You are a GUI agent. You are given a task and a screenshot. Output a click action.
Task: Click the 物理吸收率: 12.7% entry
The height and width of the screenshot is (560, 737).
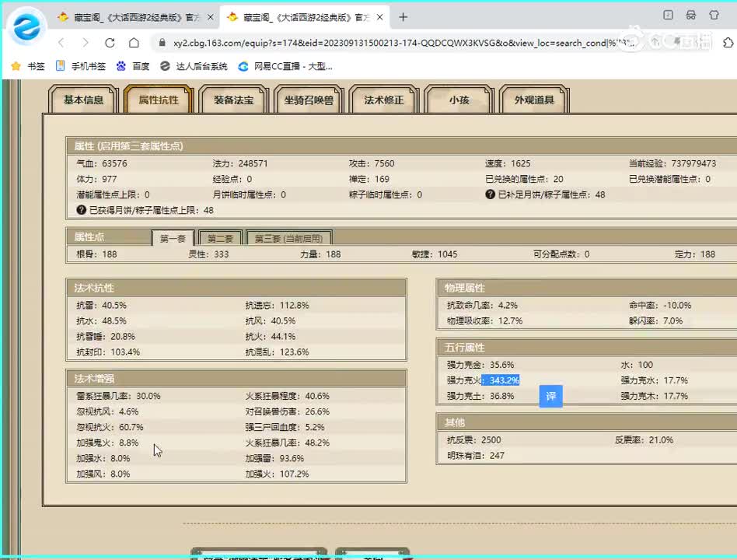click(x=484, y=321)
